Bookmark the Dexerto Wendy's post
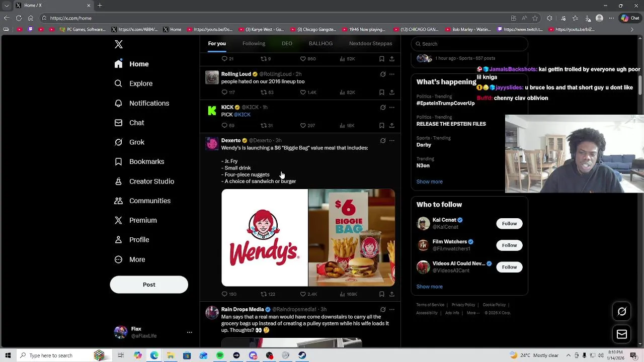 point(382,294)
